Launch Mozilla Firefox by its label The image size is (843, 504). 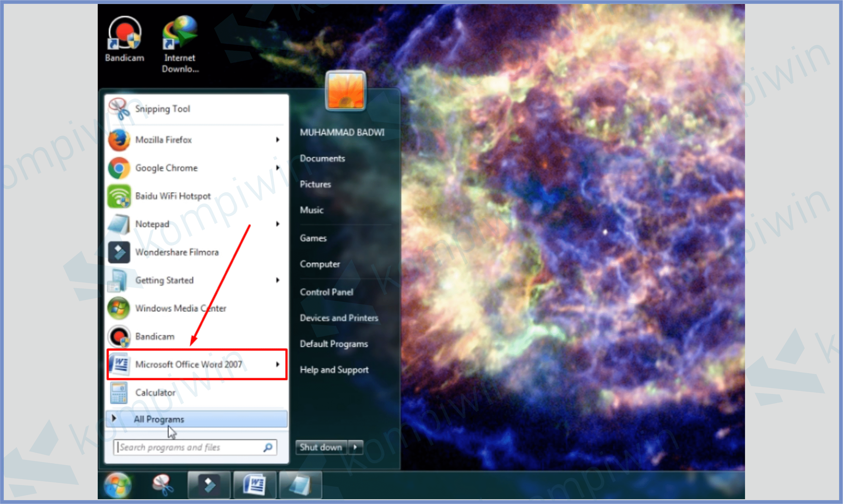pos(163,140)
